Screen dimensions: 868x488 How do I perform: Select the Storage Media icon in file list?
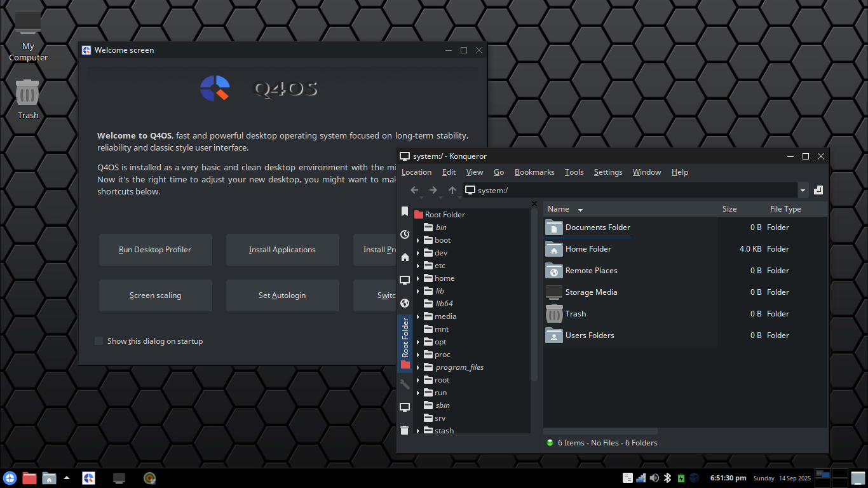[x=554, y=292]
